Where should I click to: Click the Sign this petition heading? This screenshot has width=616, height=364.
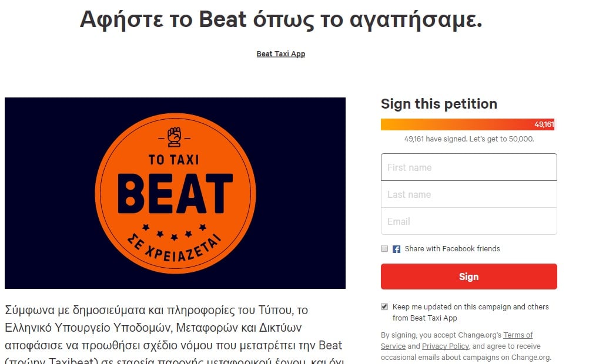pos(439,104)
